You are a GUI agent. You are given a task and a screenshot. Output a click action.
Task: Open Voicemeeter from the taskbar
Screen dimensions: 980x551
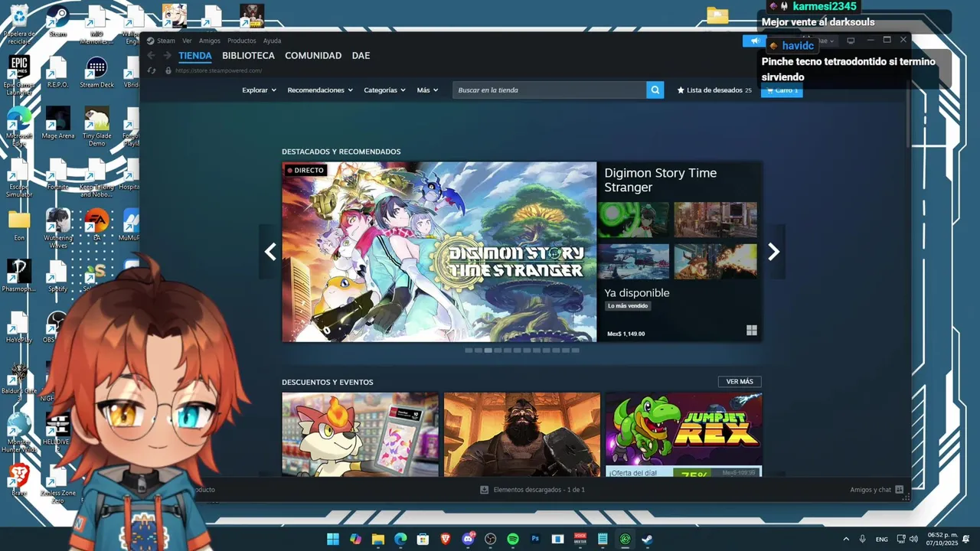(580, 539)
